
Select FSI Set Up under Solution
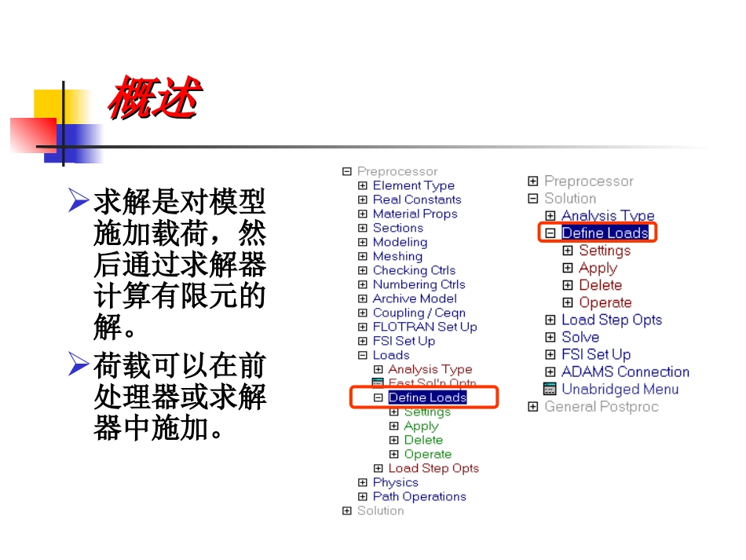point(596,354)
